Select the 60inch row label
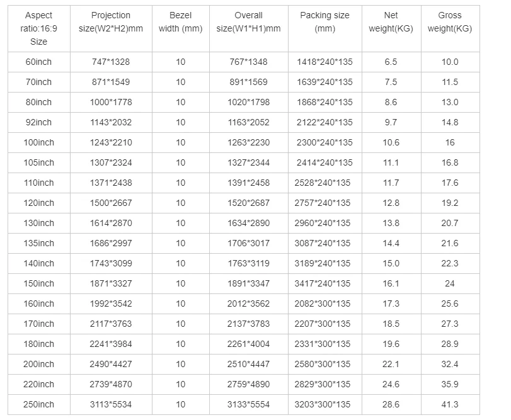This screenshot has width=511, height=420. click(39, 62)
